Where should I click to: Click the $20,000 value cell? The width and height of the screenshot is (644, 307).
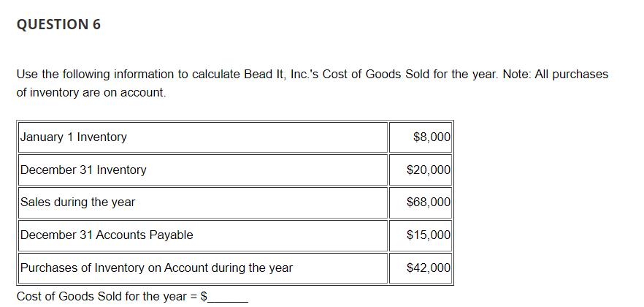[x=429, y=170]
